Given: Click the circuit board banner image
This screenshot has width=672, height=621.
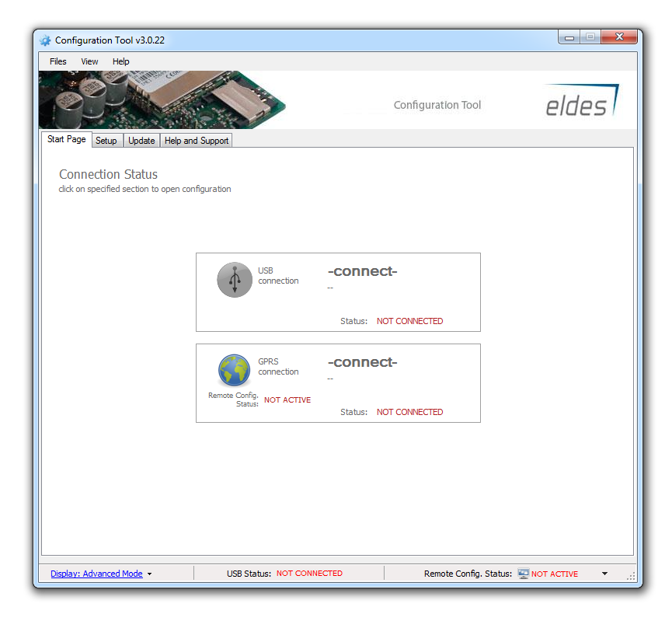Looking at the screenshot, I should (x=162, y=99).
